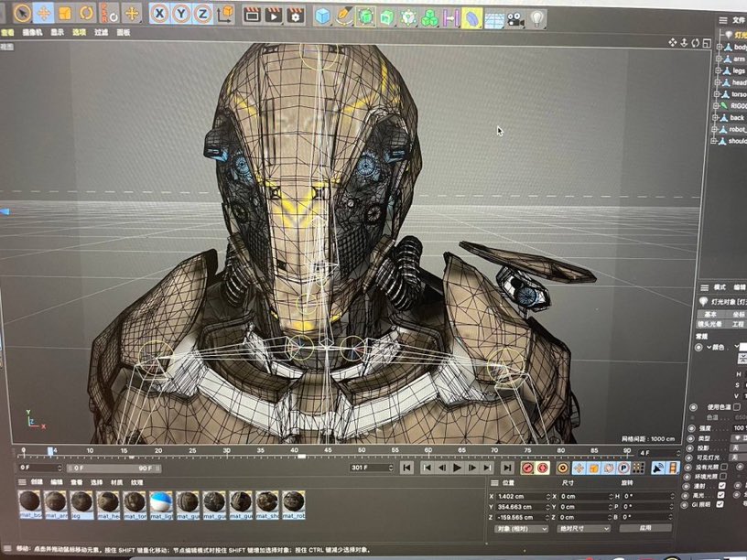The height and width of the screenshot is (560, 747).
Task: Render the current view with clapperboard icon
Action: coord(252,16)
